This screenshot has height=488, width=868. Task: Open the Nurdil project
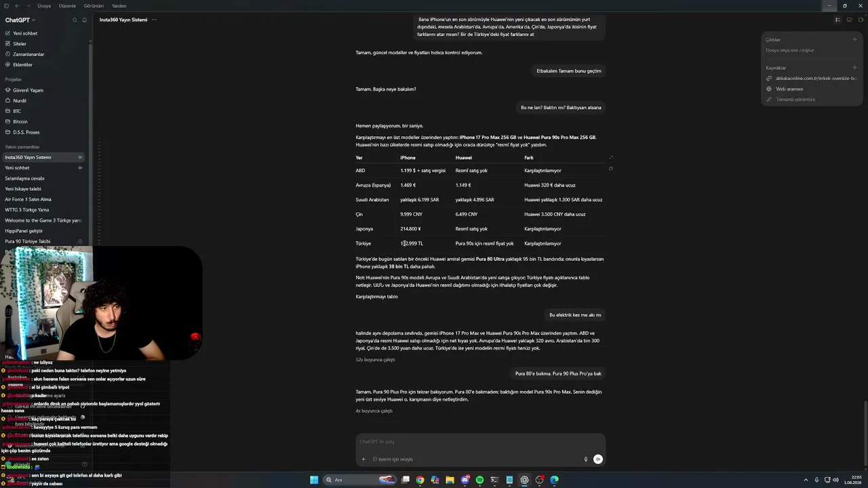(x=44, y=100)
